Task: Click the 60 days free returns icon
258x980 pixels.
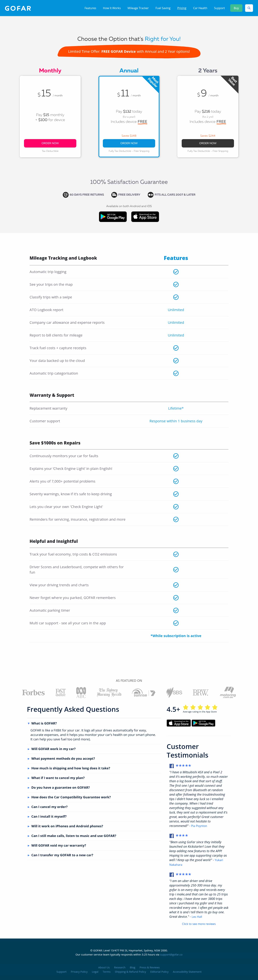Action: point(66,195)
